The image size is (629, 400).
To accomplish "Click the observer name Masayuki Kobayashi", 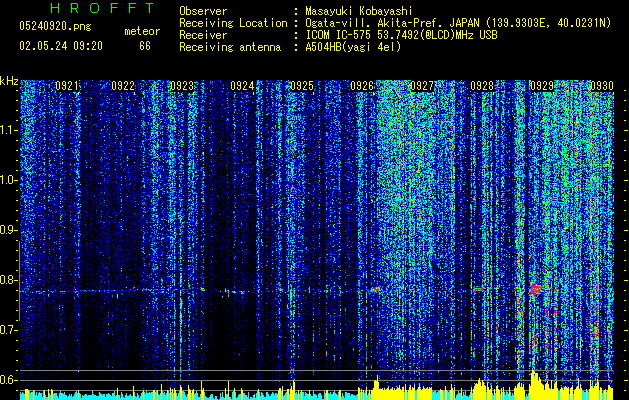I will pyautogui.click(x=359, y=11).
